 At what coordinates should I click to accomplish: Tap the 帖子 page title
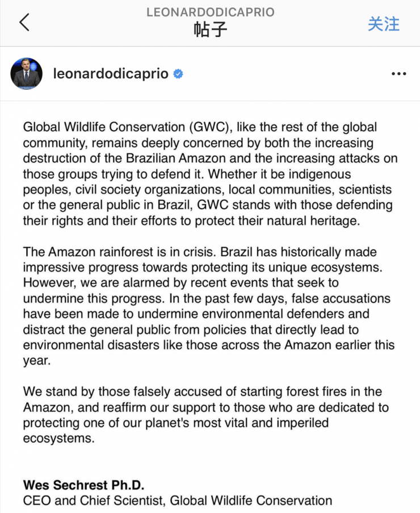tap(210, 30)
